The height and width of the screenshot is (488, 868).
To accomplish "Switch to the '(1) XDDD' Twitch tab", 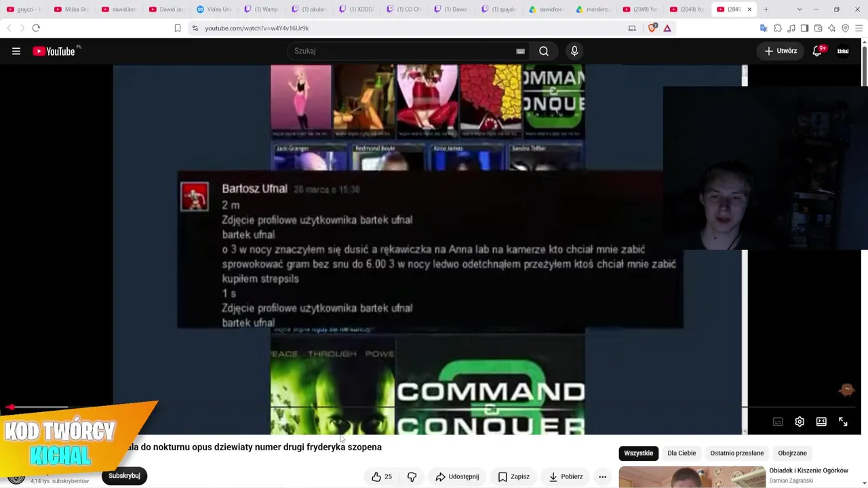I will point(357,9).
